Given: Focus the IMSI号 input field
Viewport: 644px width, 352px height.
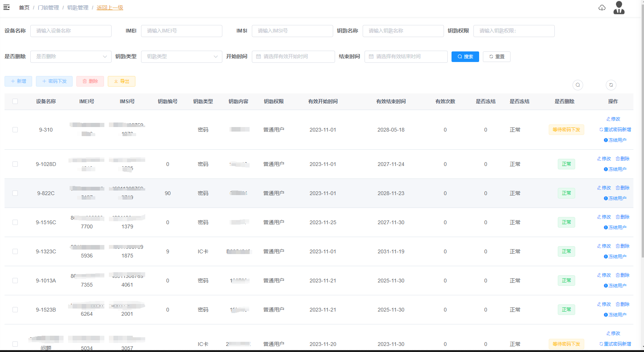Looking at the screenshot, I should tap(292, 31).
